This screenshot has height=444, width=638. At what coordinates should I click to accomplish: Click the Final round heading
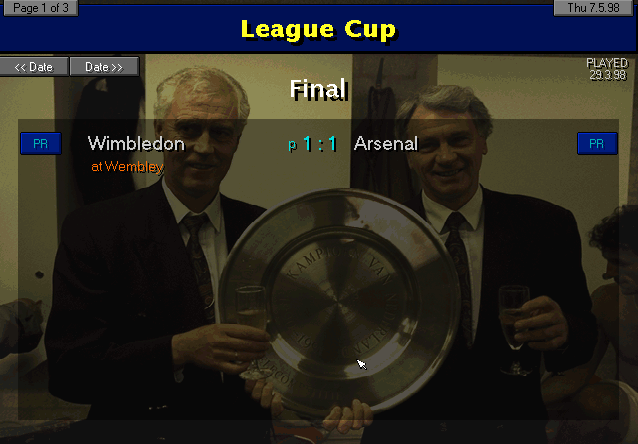pos(319,89)
